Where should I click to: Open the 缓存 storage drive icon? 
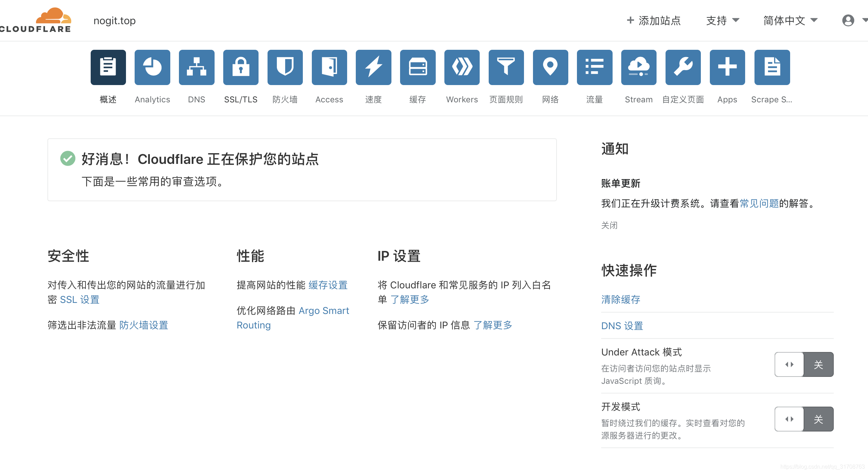pos(418,67)
